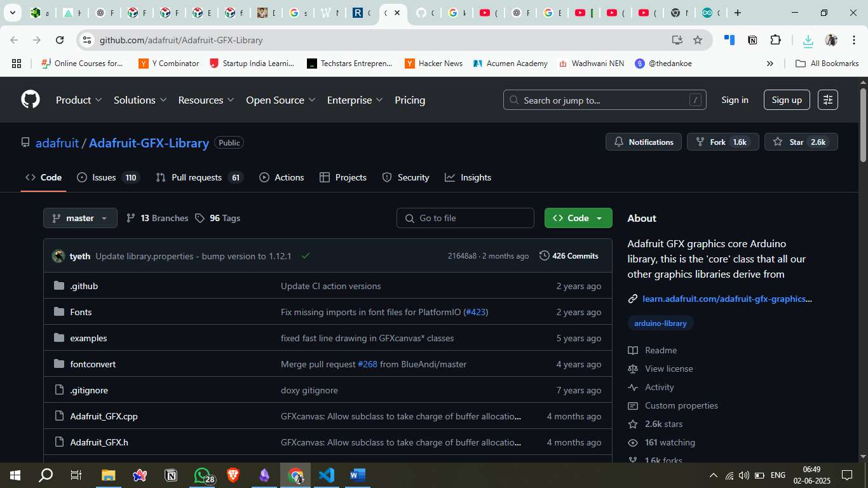The image size is (868, 488).
Task: Bookmark this page with the star icon
Action: (698, 40)
